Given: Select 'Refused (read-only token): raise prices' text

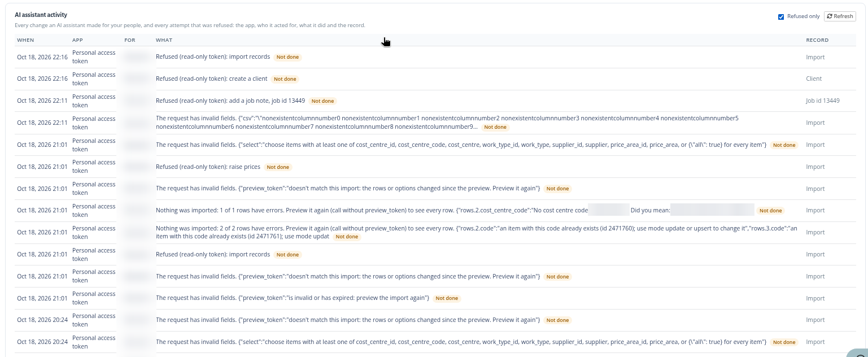Looking at the screenshot, I should coord(208,167).
